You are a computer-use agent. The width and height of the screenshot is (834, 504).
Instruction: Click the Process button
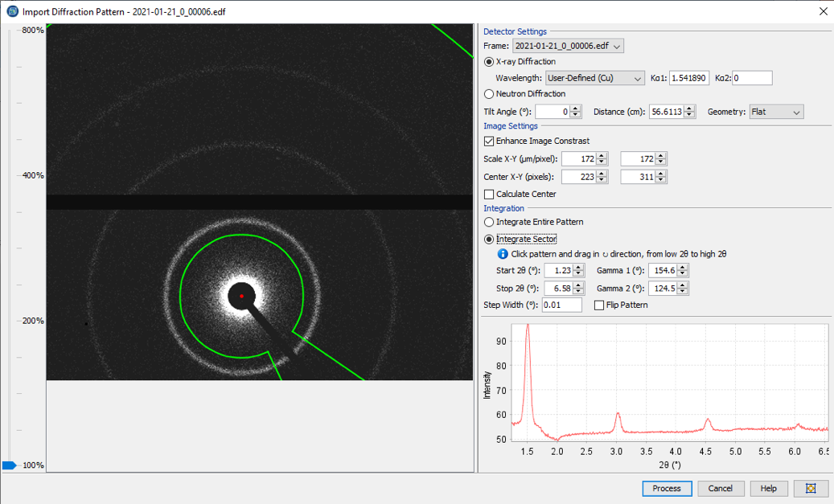pyautogui.click(x=667, y=488)
